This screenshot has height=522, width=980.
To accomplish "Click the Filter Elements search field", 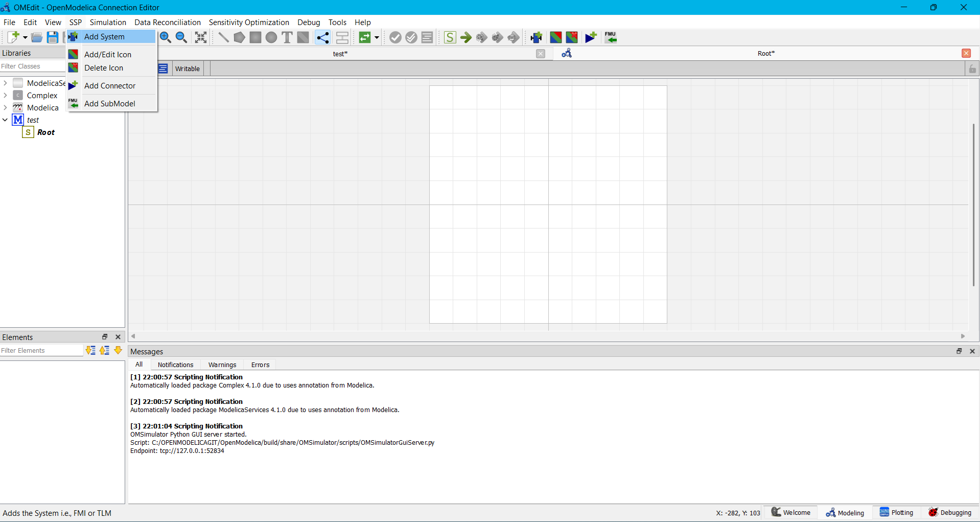I will pyautogui.click(x=41, y=351).
